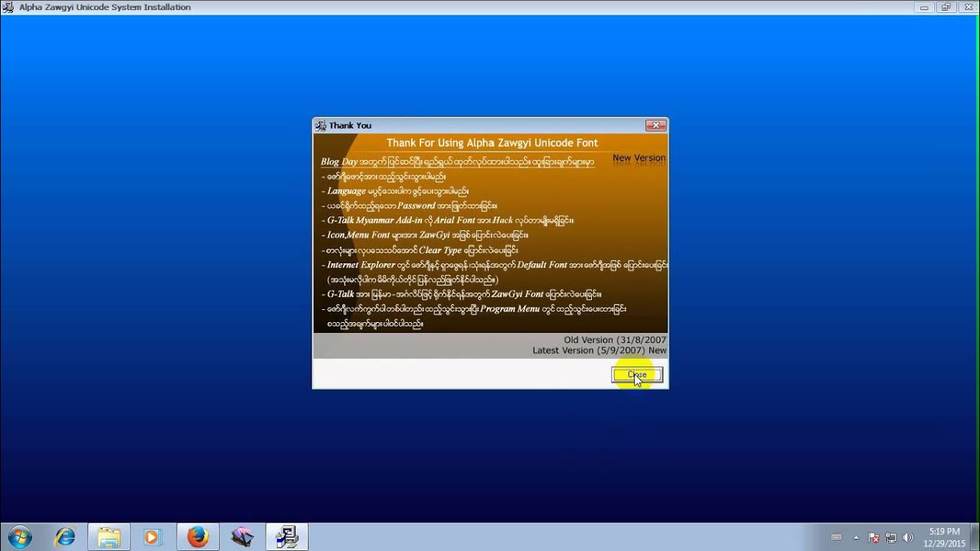Click Show Desktop strip at taskbar end

(x=974, y=537)
